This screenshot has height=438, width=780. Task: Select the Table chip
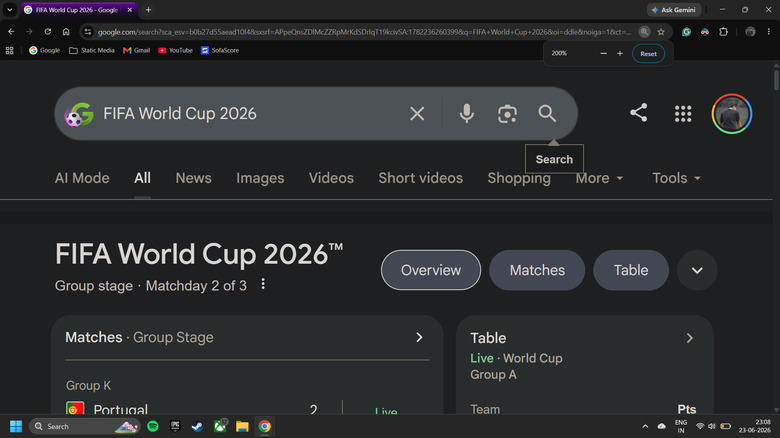631,270
